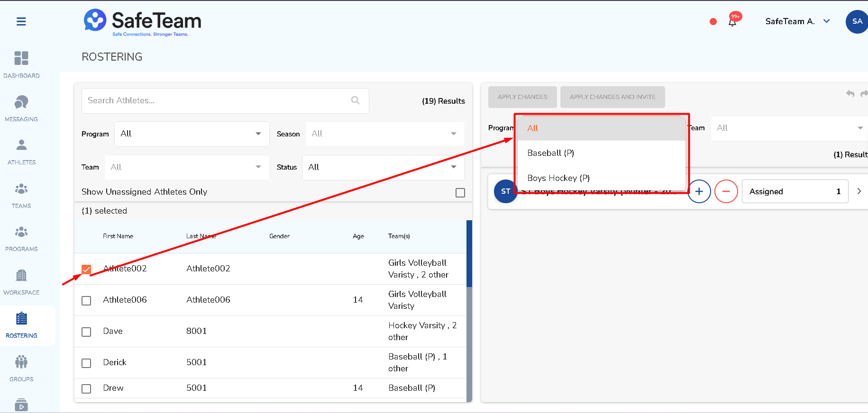Toggle Show Unassigned Athletes Only
The image size is (868, 413).
(460, 193)
